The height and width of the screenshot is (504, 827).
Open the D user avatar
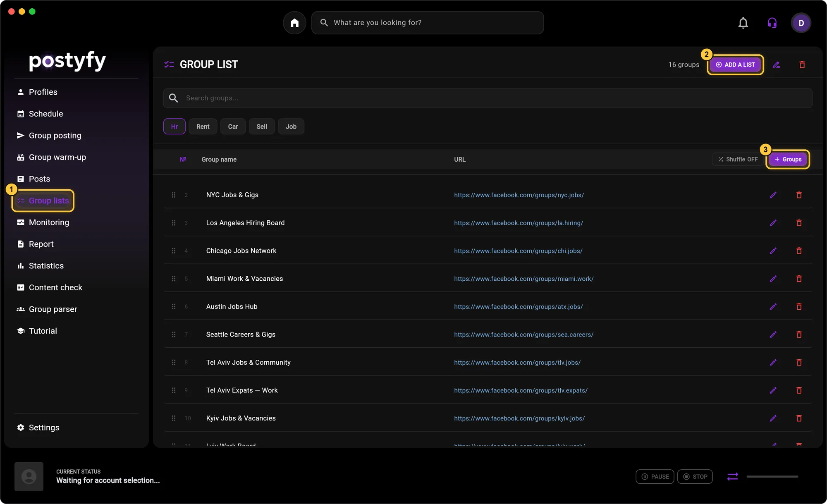coord(801,23)
